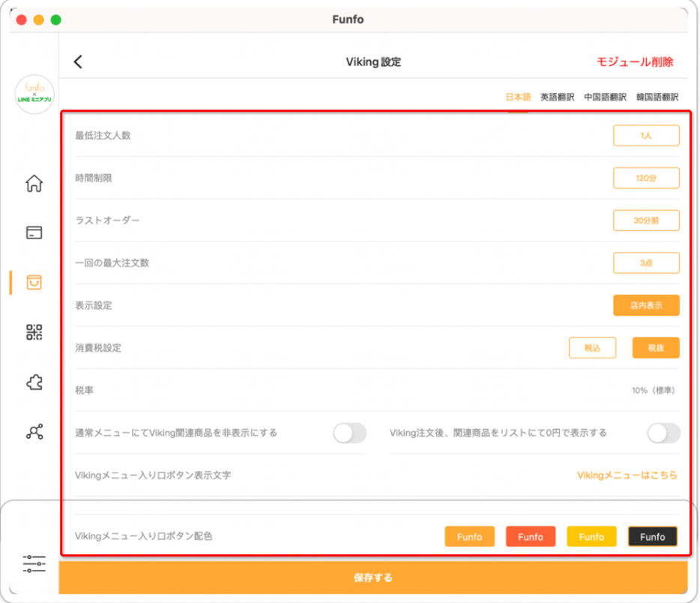This screenshot has height=603, width=700.
Task: Switch to the 英語翻訳 tab
Action: (557, 97)
